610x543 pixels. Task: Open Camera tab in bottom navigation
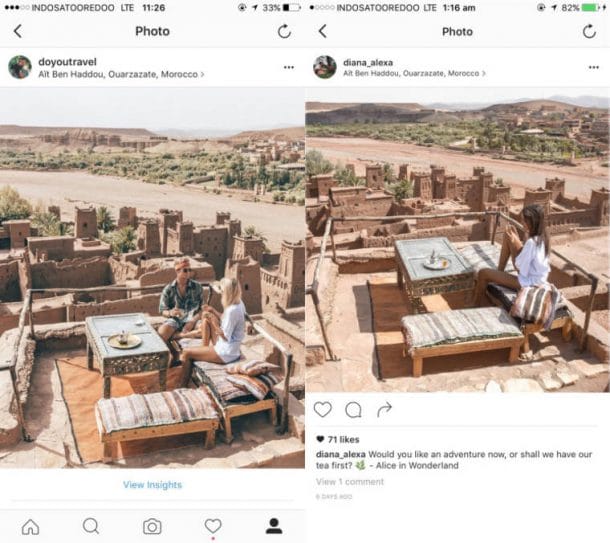point(152,527)
